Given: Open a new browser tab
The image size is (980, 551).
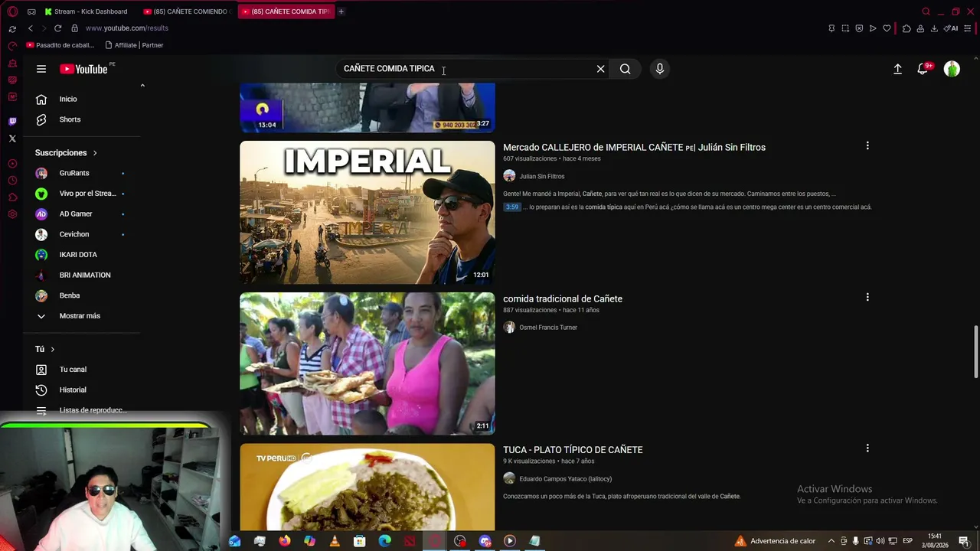Looking at the screenshot, I should [x=341, y=11].
